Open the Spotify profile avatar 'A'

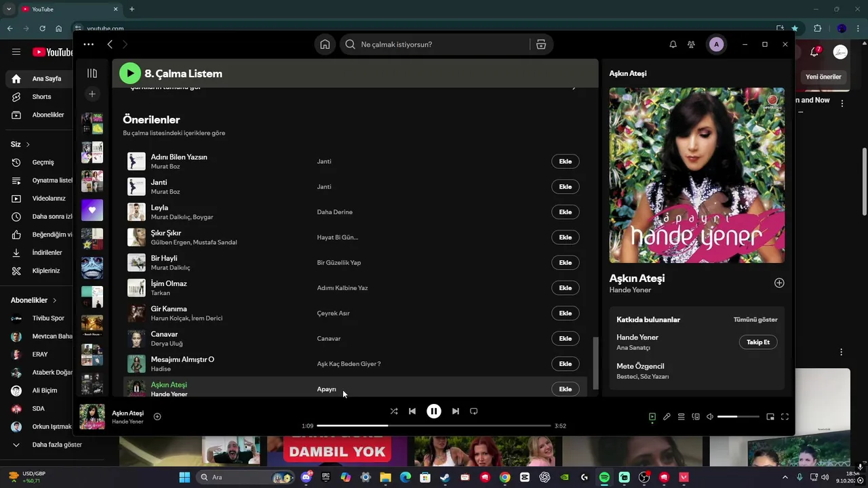716,44
